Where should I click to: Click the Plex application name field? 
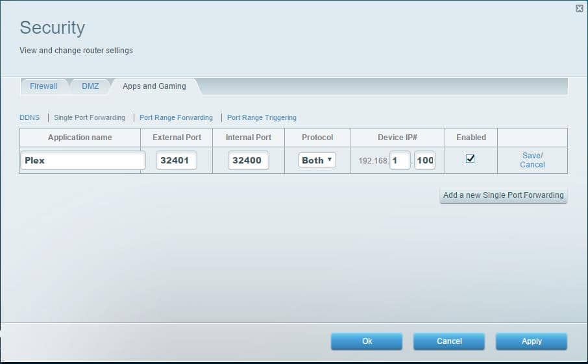83,160
